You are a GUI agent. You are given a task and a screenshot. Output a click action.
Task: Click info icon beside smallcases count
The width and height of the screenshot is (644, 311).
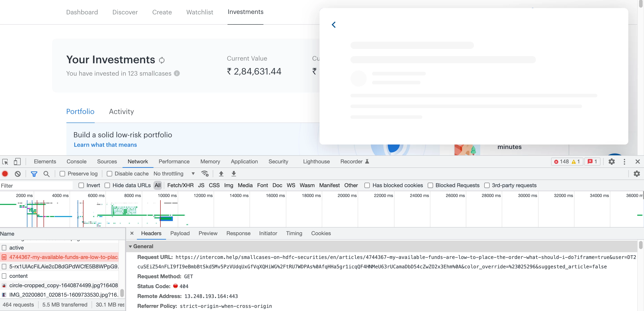click(177, 74)
